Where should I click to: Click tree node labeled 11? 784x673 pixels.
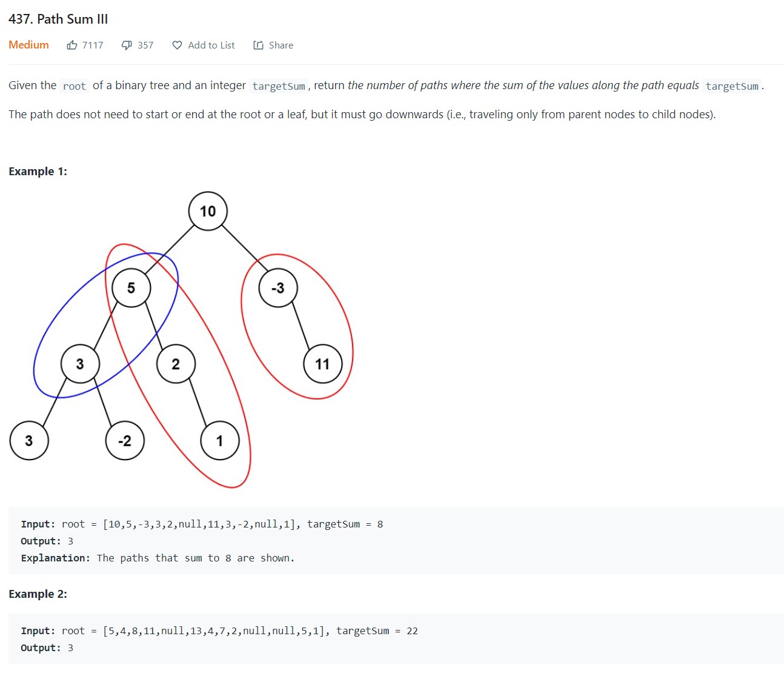point(322,364)
